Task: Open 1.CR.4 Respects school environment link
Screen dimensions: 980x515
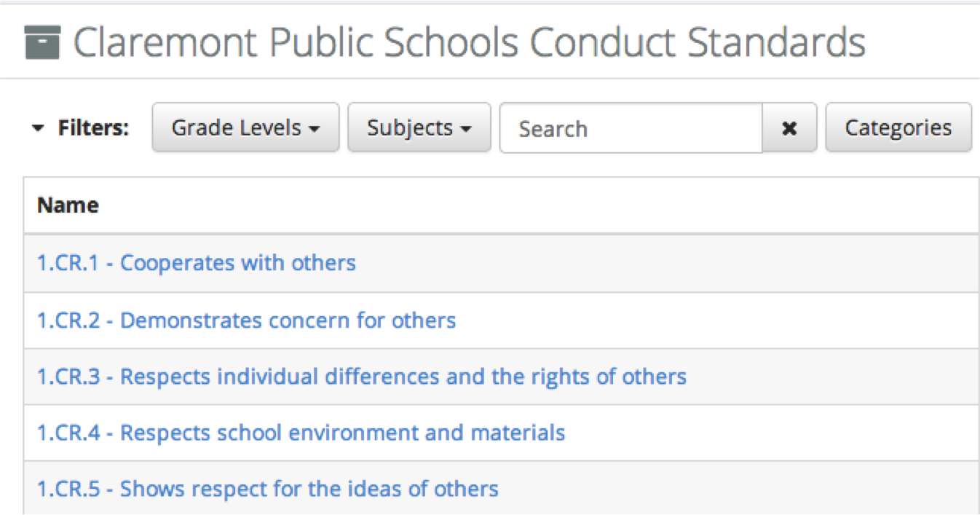Action: (301, 433)
